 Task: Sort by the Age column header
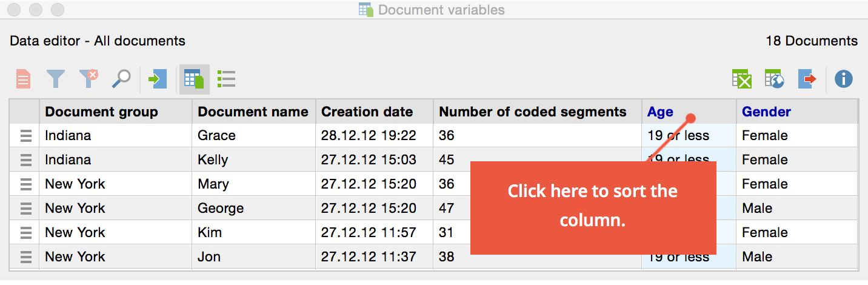click(660, 112)
